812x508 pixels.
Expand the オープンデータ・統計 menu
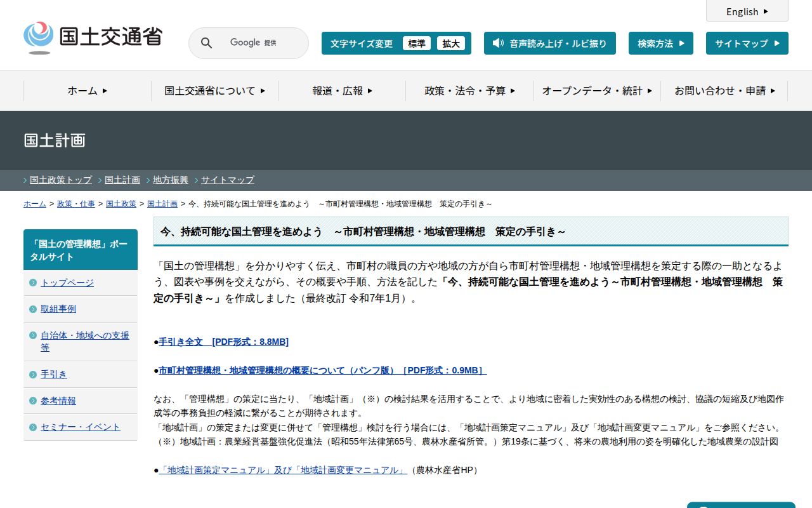click(x=597, y=91)
